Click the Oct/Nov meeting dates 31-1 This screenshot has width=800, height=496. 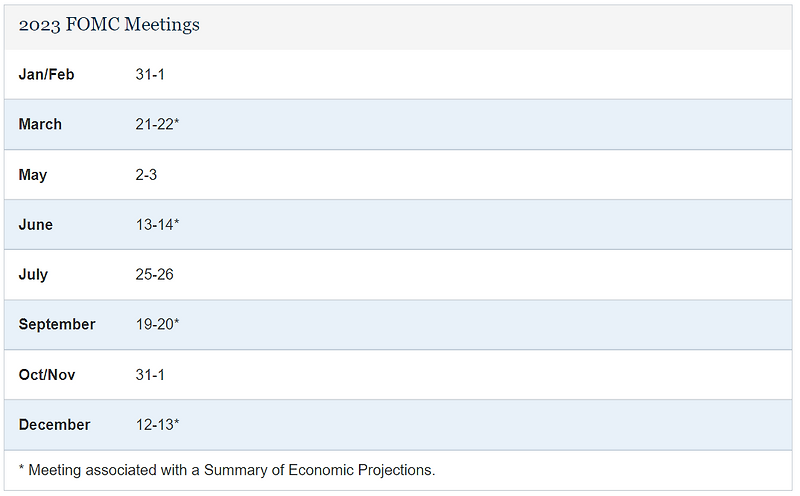(x=150, y=375)
